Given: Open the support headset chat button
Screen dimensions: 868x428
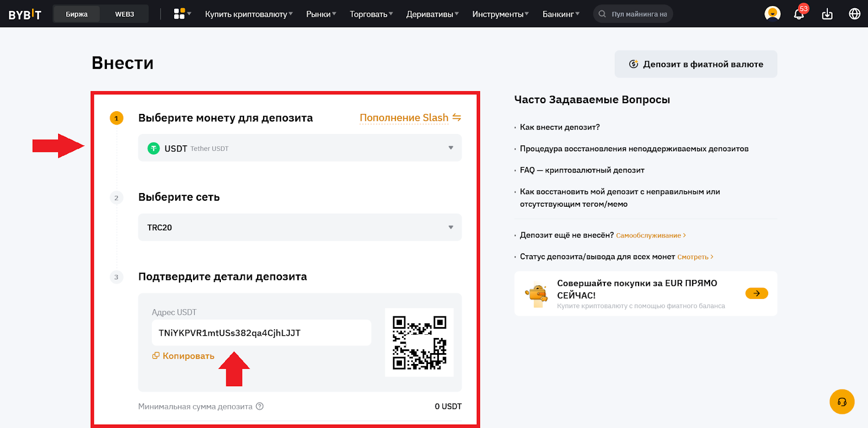Looking at the screenshot, I should tap(841, 402).
